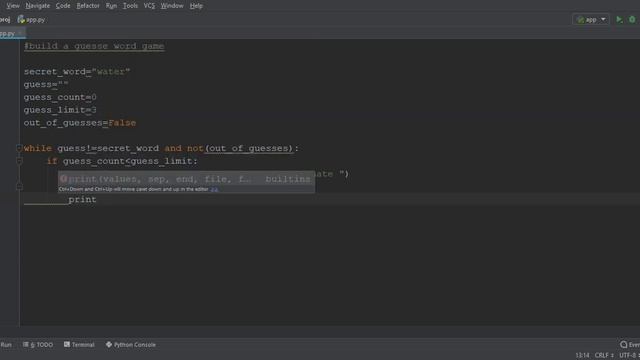The height and width of the screenshot is (360, 640).
Task: Open the app run configuration dropdown
Action: coord(591,20)
